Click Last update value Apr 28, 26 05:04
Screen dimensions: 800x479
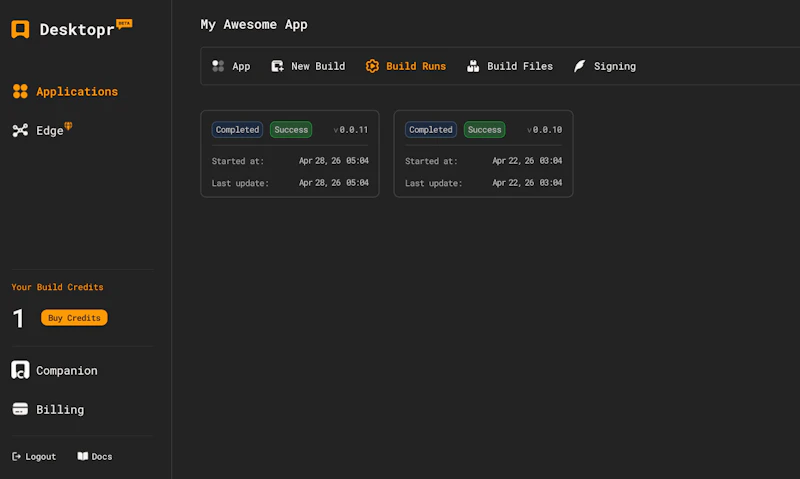pyautogui.click(x=334, y=183)
